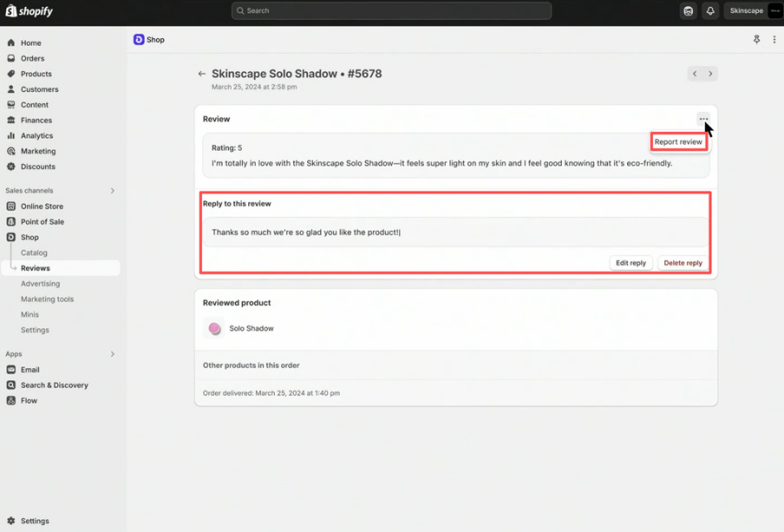
Task: Click the Shopify logo in top bar
Action: pyautogui.click(x=29, y=11)
